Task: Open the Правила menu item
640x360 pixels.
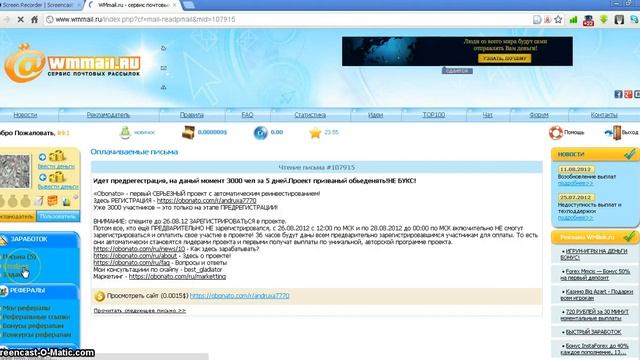Action: (x=192, y=115)
